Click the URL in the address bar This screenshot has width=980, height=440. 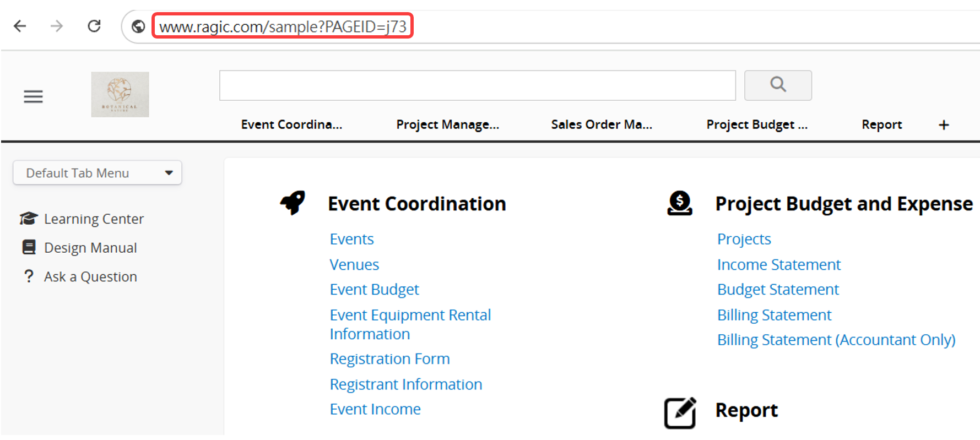coord(283,26)
